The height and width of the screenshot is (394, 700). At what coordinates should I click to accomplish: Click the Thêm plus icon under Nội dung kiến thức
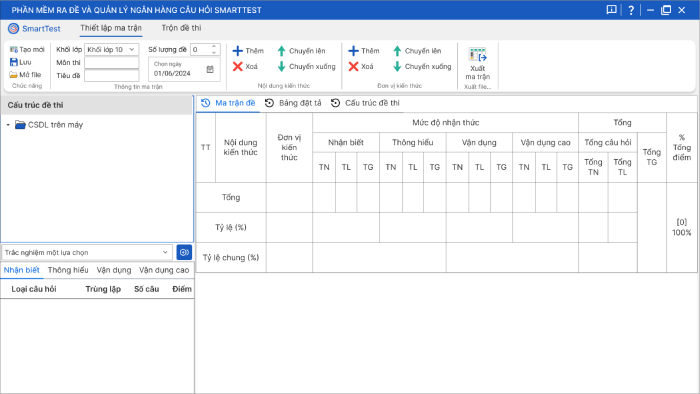pyautogui.click(x=238, y=51)
